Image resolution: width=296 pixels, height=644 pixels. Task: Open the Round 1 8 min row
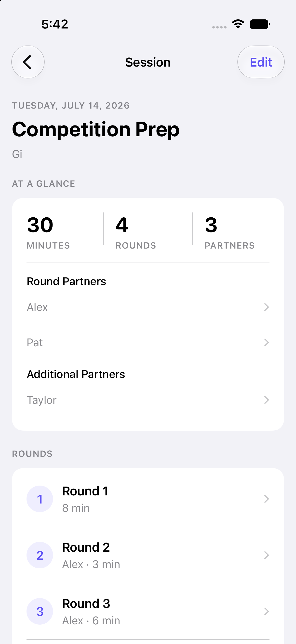click(x=148, y=499)
